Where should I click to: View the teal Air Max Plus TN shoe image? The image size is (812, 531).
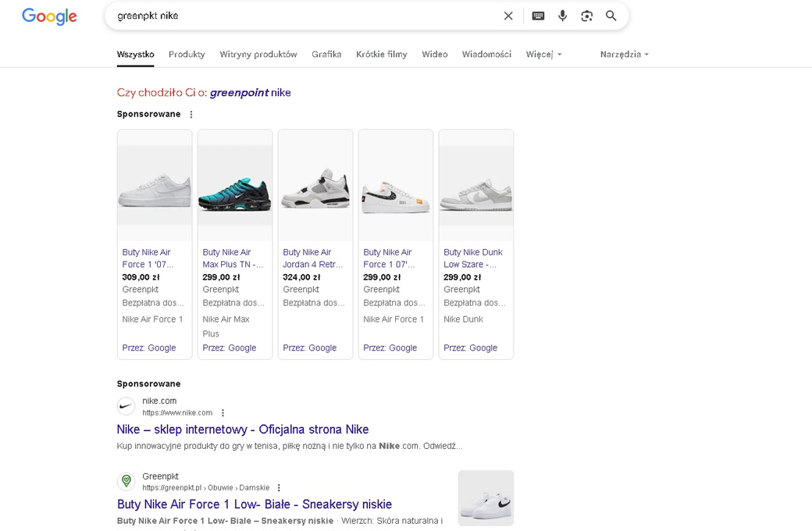[x=235, y=186]
